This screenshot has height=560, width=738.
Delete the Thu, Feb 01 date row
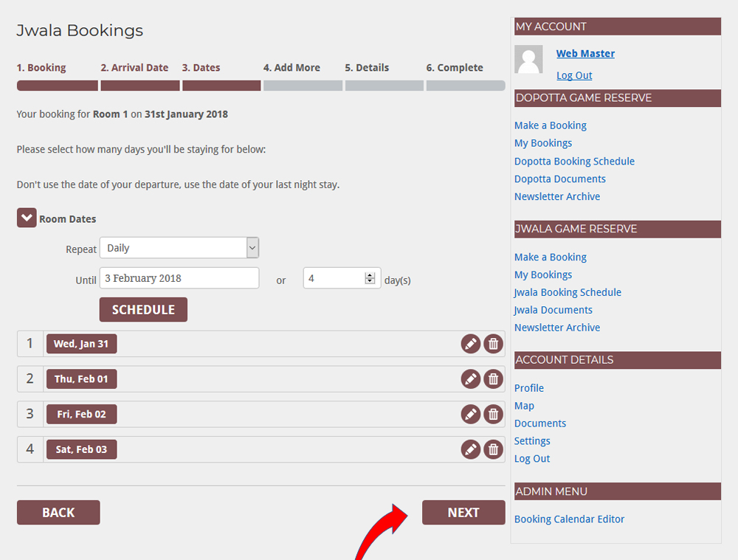coord(493,379)
